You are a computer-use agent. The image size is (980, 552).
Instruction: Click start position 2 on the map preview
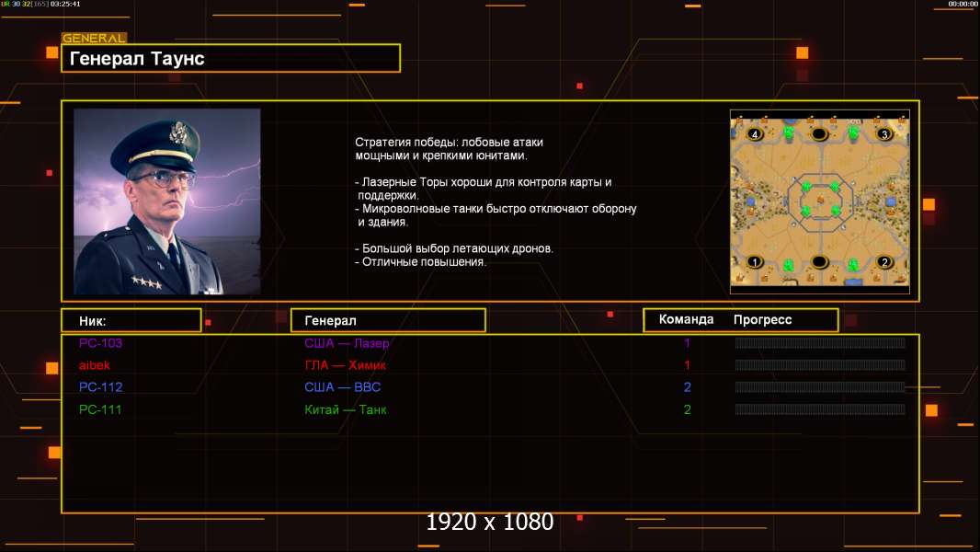(x=883, y=262)
